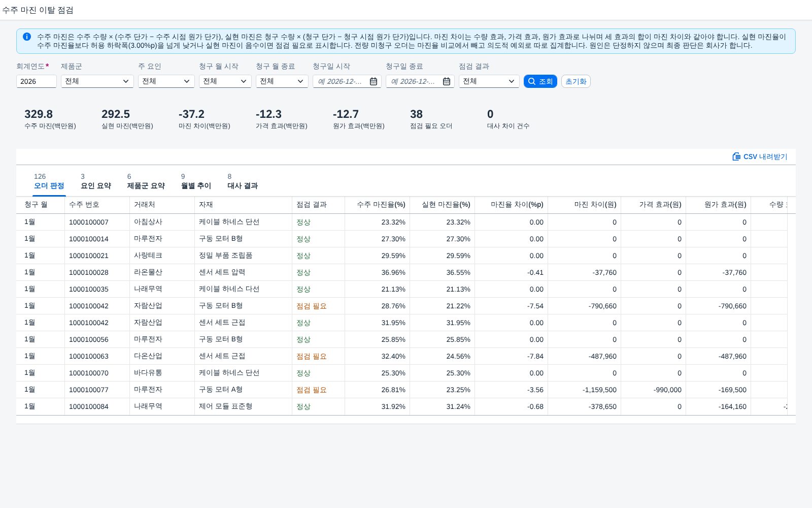The width and height of the screenshot is (812, 508).
Task: Open calendar picker for 청구일 시작
Action: (x=374, y=81)
